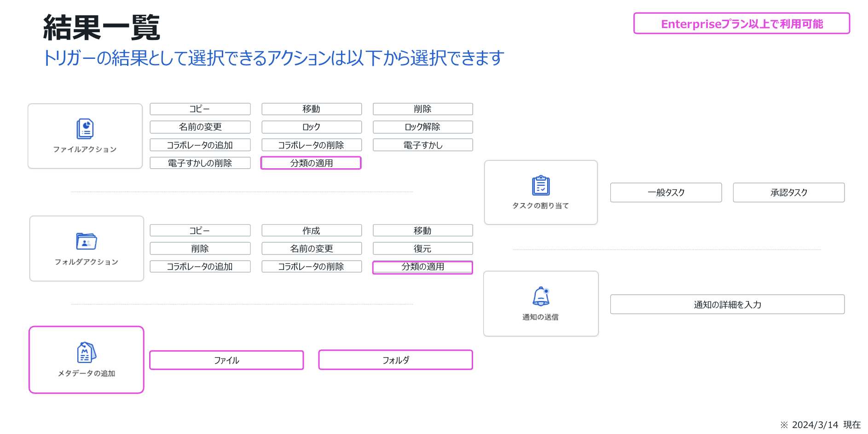Select the file action コピー button
The width and height of the screenshot is (868, 434).
pos(200,109)
